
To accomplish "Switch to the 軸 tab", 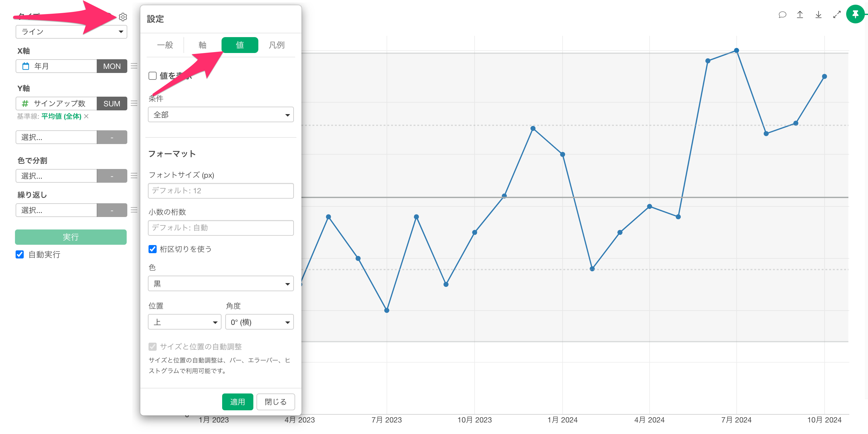I will point(202,45).
